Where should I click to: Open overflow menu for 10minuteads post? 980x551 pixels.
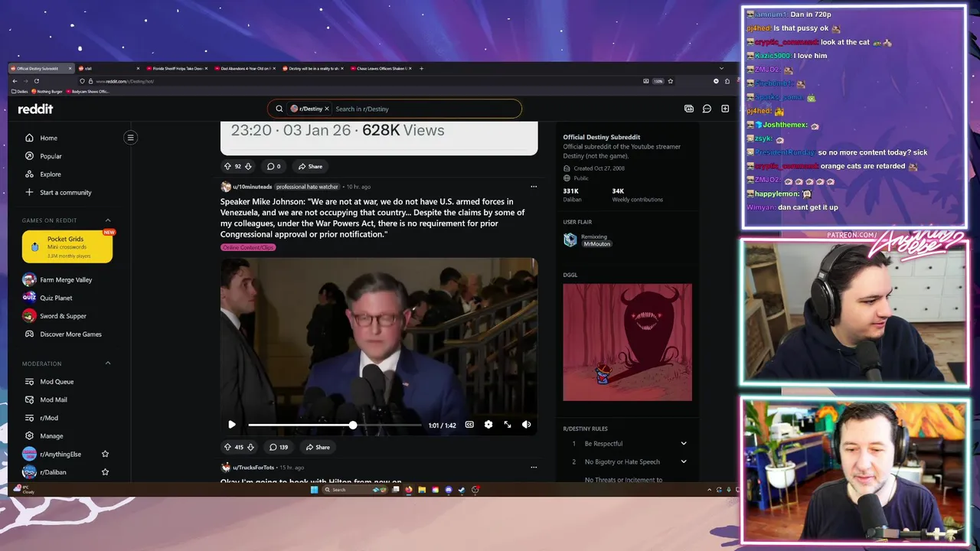pos(534,187)
